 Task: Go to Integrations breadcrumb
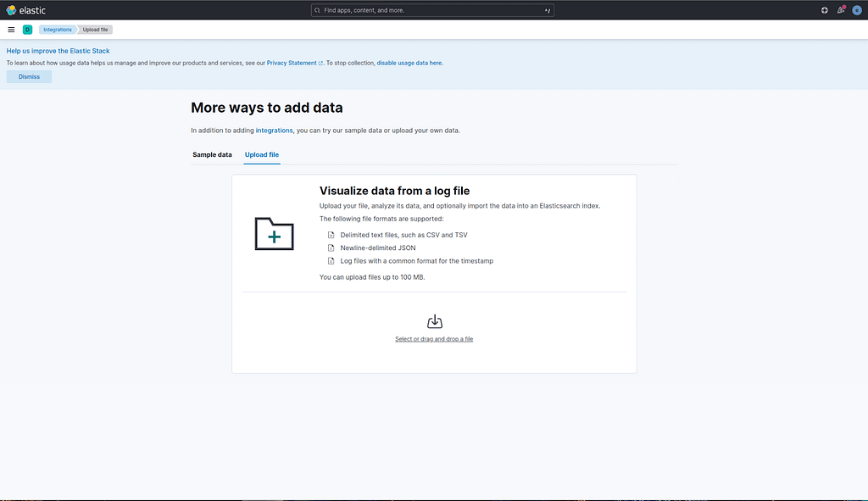pos(57,30)
